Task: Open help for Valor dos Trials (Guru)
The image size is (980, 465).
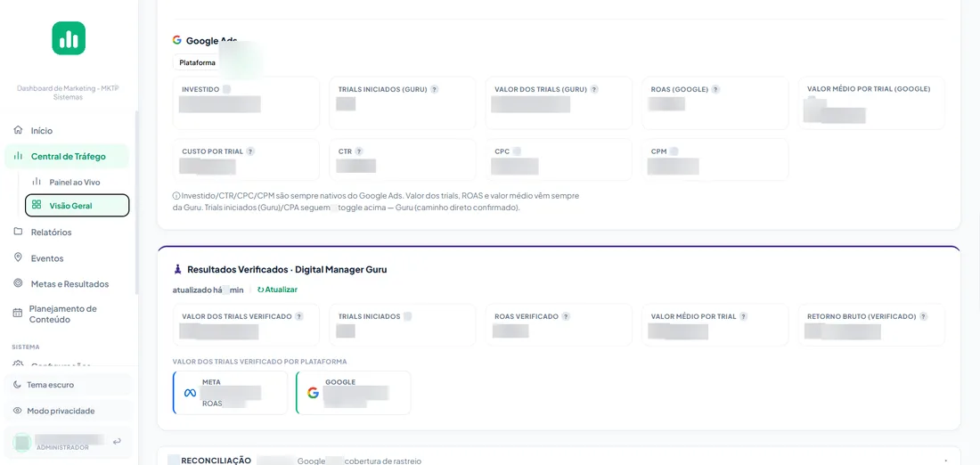Action: pos(594,89)
